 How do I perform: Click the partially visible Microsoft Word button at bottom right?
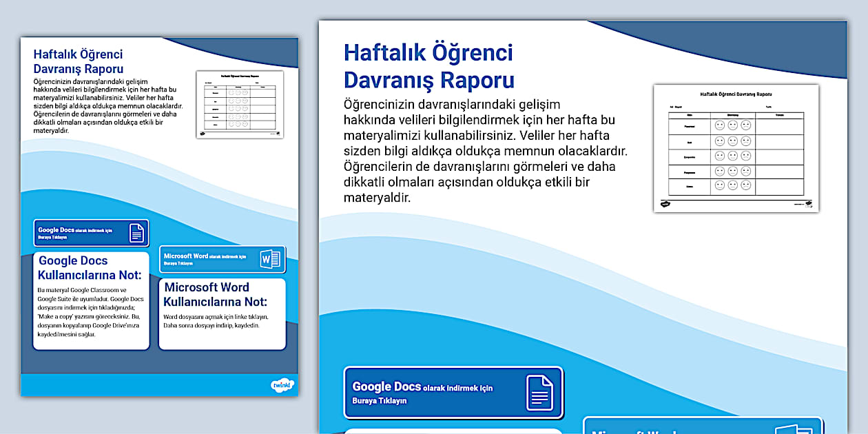click(703, 426)
